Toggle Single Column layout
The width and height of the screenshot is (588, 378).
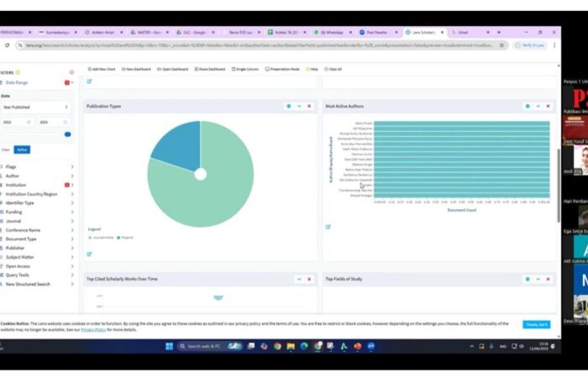click(x=246, y=69)
